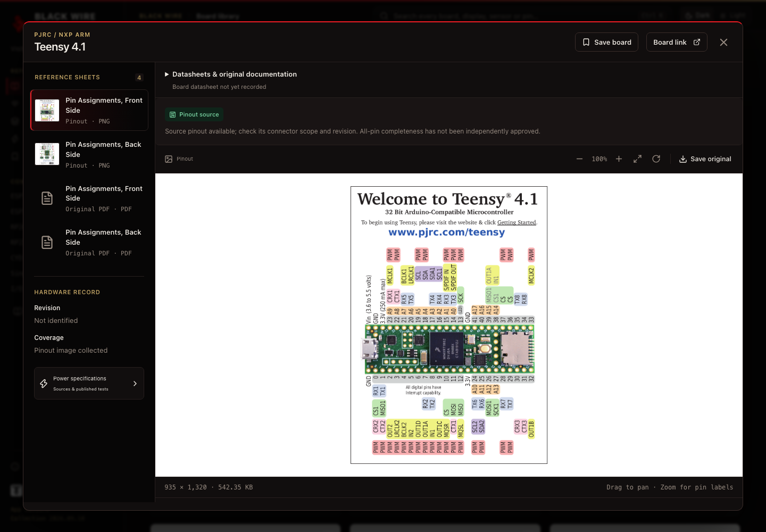Image resolution: width=766 pixels, height=532 pixels.
Task: Expand Datasheets & original documentation section
Action: (x=231, y=74)
